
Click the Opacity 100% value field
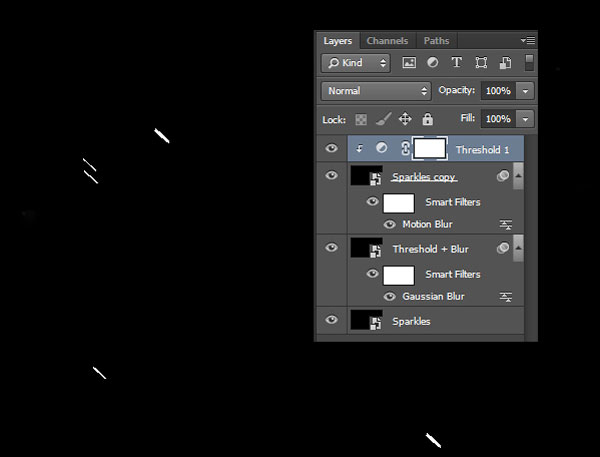click(x=498, y=91)
